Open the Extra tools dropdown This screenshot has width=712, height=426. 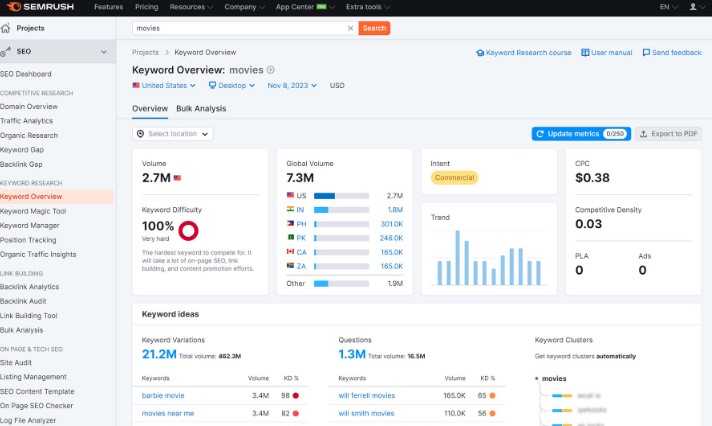(367, 7)
